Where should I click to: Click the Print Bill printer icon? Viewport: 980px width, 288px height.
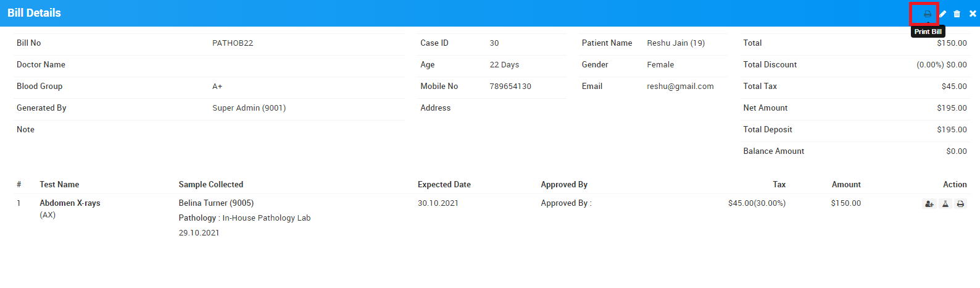point(927,14)
